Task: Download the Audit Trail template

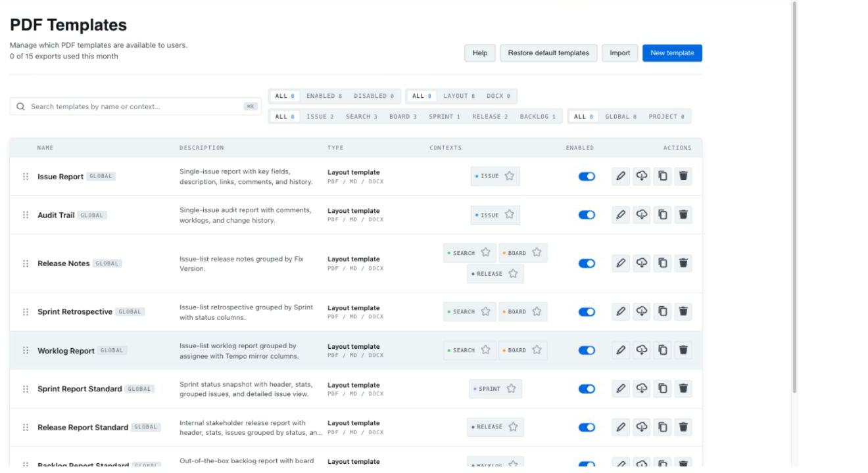Action: pyautogui.click(x=642, y=215)
